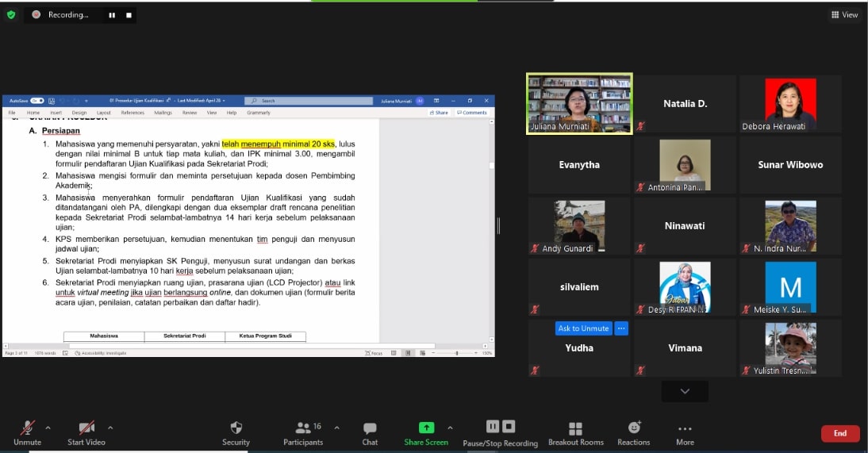This screenshot has width=868, height=453.
Task: Stop recording via top-left indicator
Action: coord(129,15)
